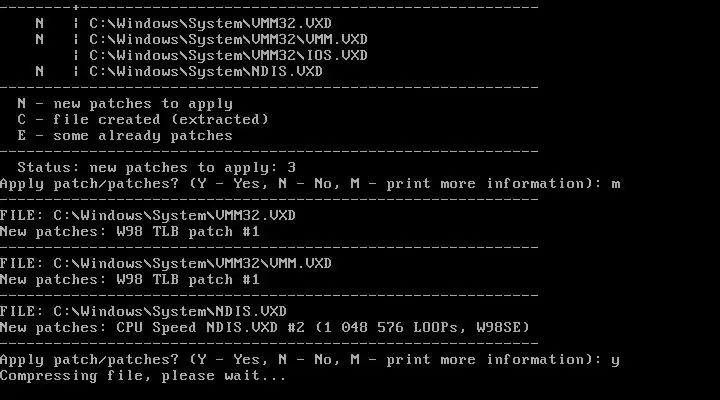
Task: Click the 'N - new patches to apply' legend line
Action: (125, 103)
